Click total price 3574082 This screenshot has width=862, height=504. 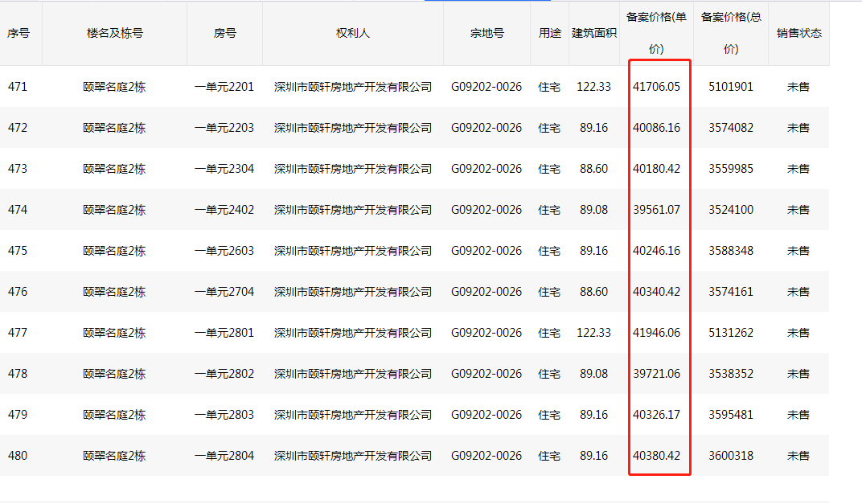pos(731,128)
